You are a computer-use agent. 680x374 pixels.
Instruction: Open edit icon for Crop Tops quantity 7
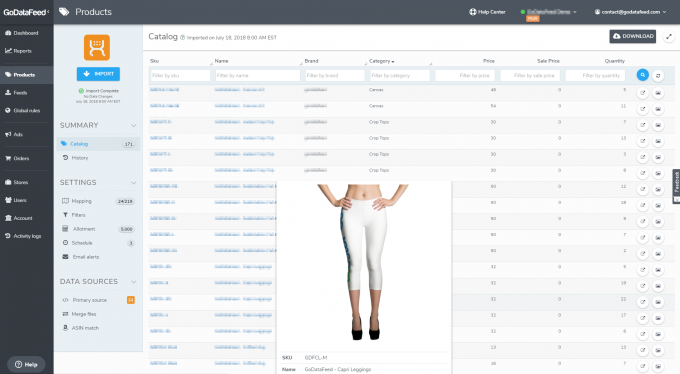click(x=643, y=125)
